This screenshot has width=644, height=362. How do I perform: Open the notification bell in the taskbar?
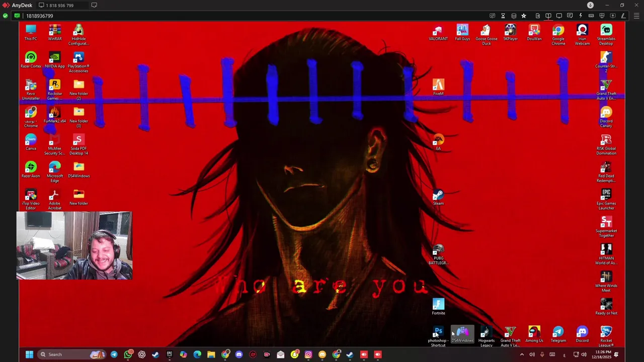[616, 354]
